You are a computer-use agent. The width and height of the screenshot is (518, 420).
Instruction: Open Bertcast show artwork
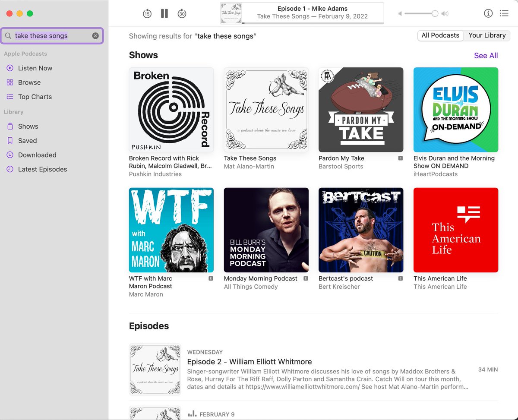point(361,230)
